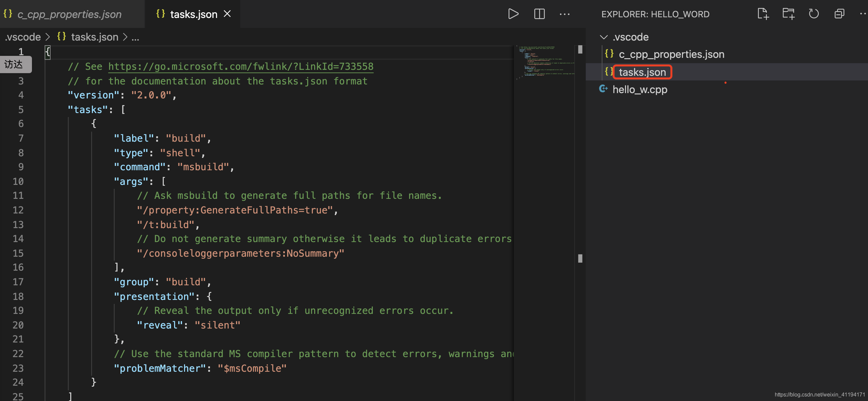Follow the go.microsoft.com fwlink hyperlink

point(241,66)
